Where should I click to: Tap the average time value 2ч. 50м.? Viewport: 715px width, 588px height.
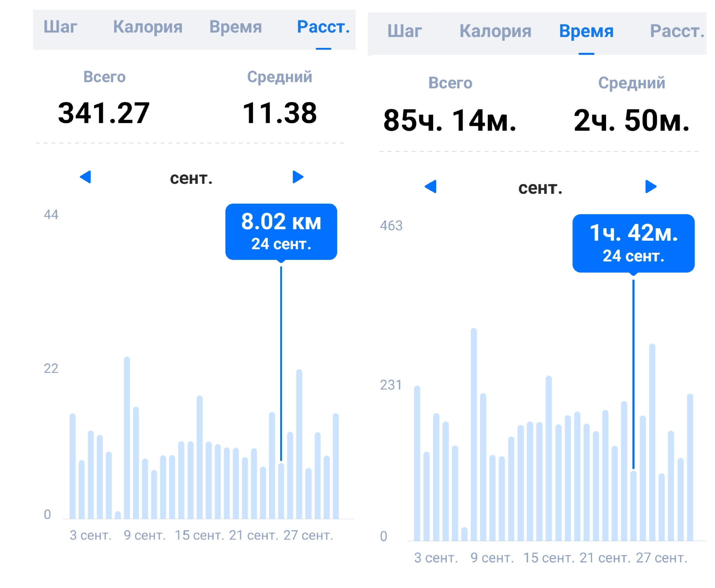(632, 120)
